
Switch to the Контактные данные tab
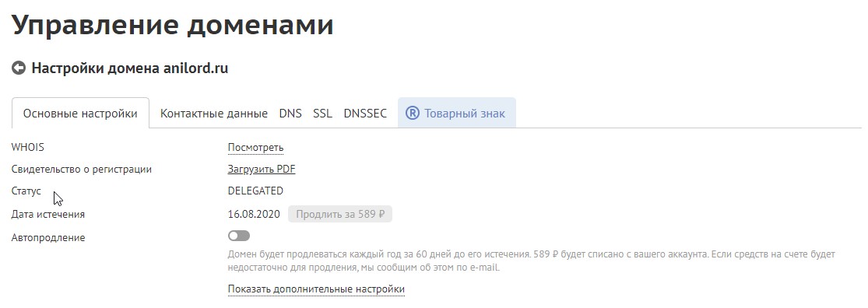point(213,114)
